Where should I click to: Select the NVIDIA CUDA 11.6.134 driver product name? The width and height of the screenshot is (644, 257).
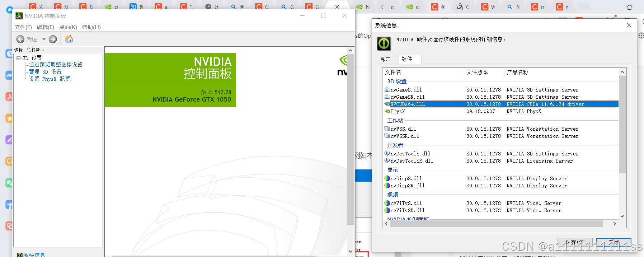click(545, 104)
